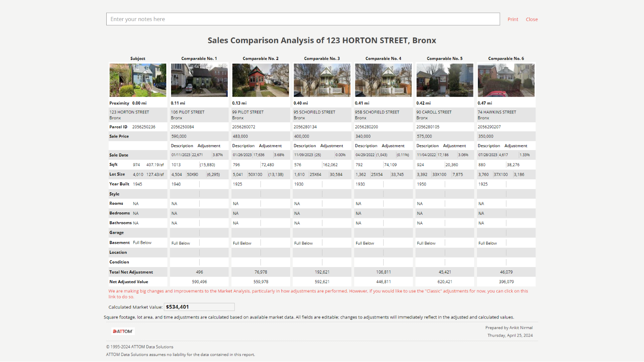Open Comparable No. 3 house photo
This screenshot has height=362, width=644.
[322, 80]
